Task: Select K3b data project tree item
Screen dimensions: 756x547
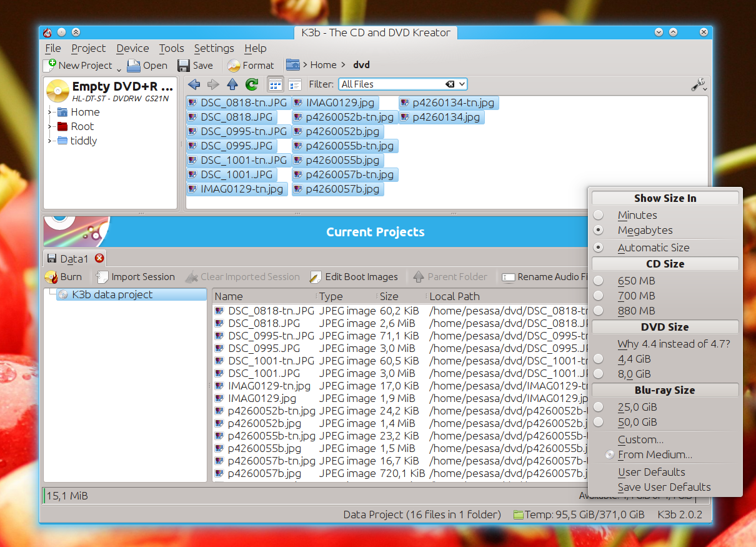Action: pos(131,294)
